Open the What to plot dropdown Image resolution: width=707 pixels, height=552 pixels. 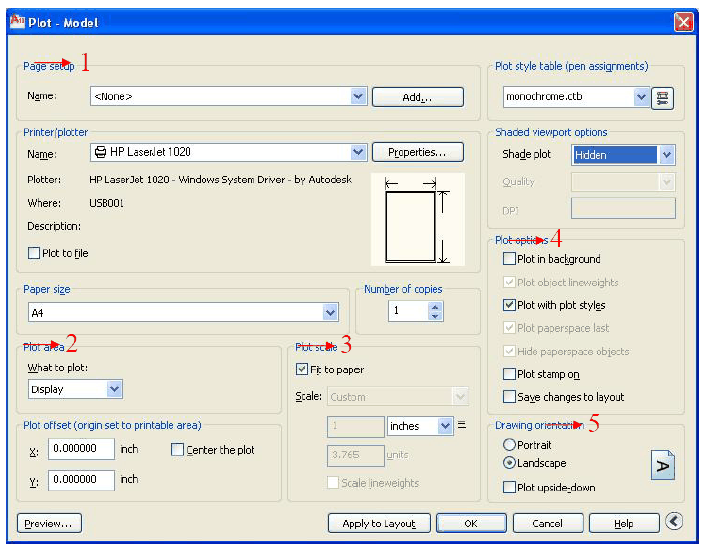point(113,389)
